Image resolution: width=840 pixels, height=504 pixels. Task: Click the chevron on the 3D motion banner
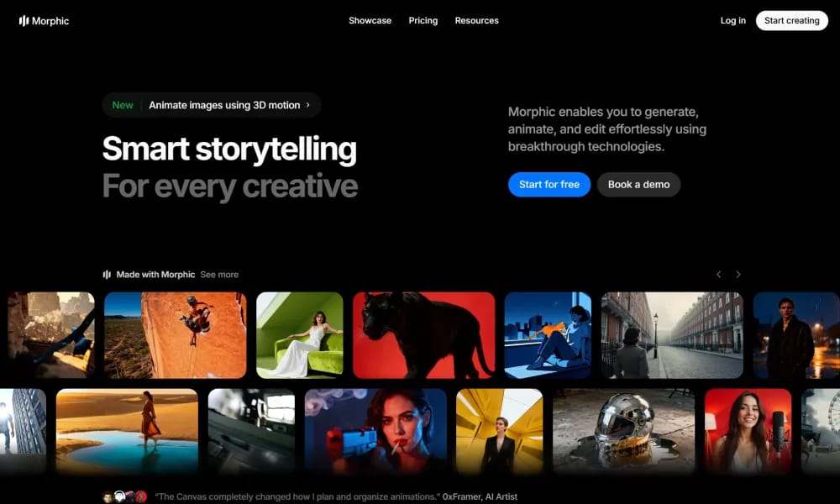coord(307,105)
